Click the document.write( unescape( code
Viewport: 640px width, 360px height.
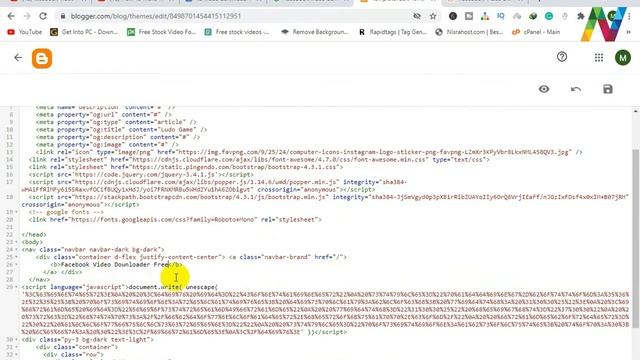click(x=173, y=287)
